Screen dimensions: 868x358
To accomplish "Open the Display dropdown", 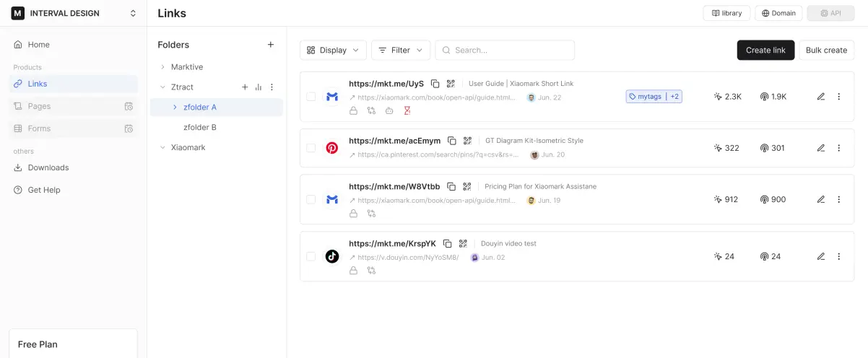I will click(333, 50).
